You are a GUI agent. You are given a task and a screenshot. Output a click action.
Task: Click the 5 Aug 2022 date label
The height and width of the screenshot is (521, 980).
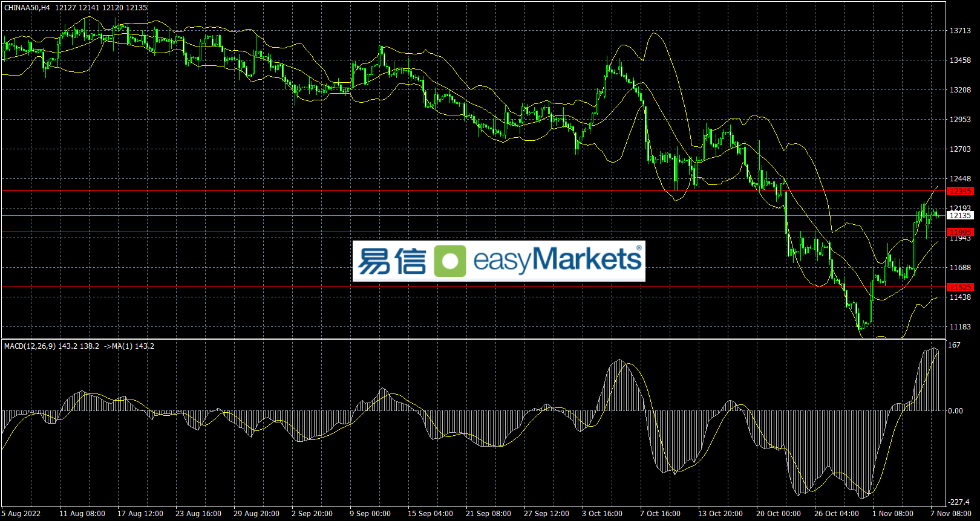[21, 514]
